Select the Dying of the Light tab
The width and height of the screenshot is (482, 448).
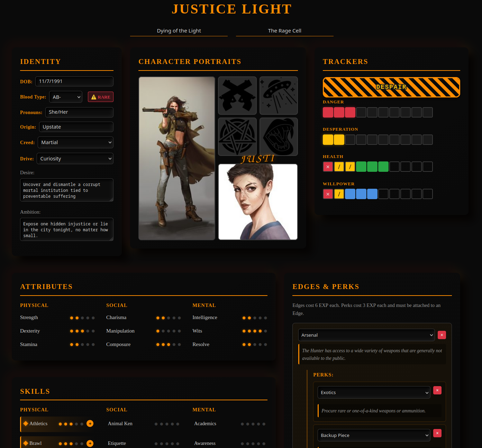pyautogui.click(x=179, y=30)
